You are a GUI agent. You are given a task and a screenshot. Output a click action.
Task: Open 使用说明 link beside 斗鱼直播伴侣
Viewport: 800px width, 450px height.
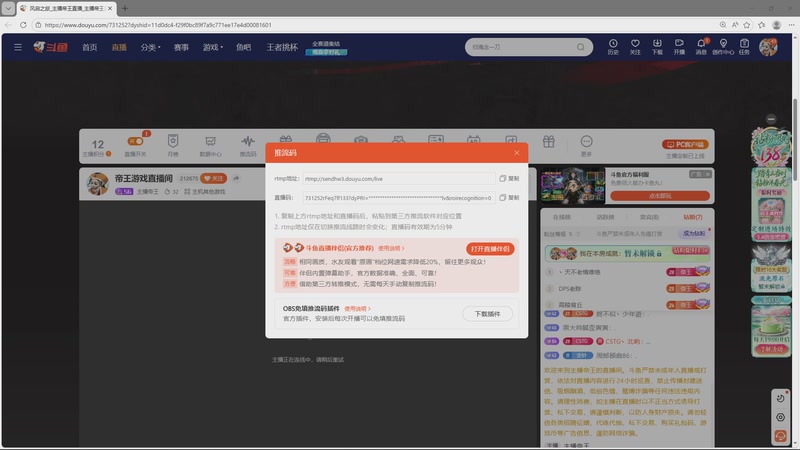(391, 248)
